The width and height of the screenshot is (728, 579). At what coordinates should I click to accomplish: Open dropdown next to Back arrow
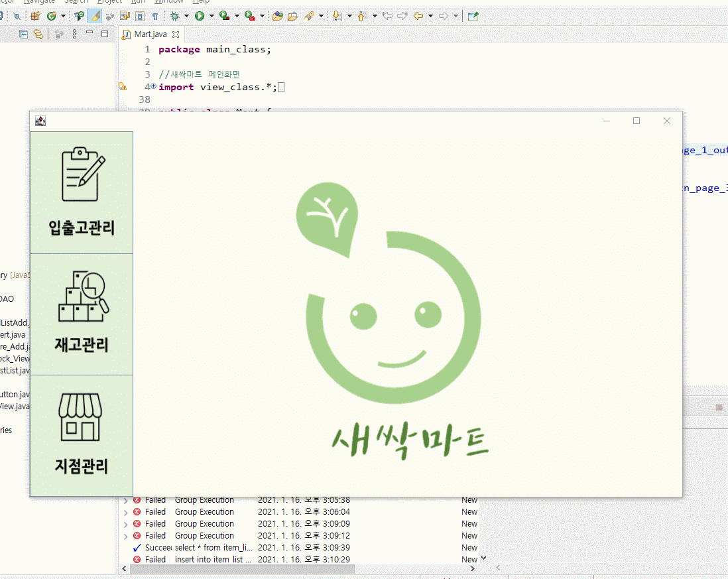(430, 17)
